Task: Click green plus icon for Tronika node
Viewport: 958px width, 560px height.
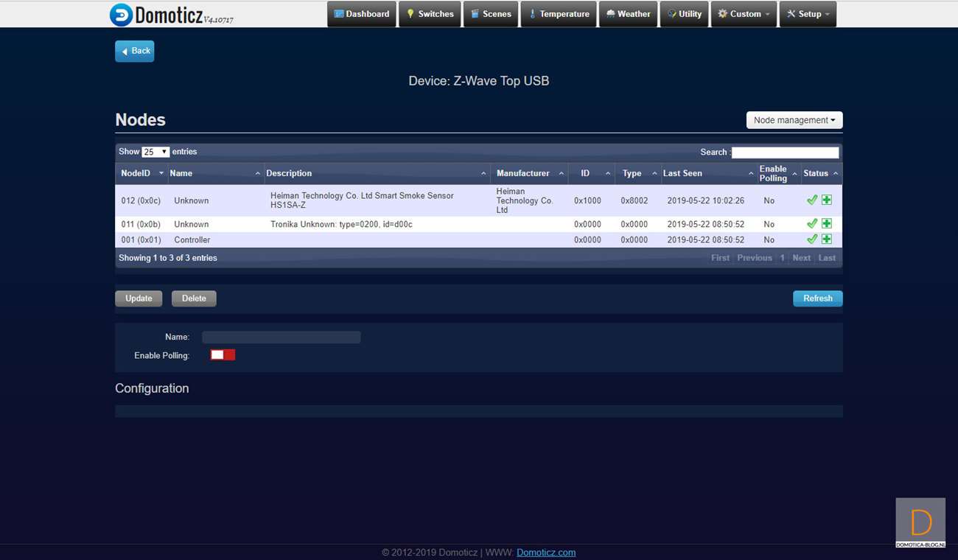Action: tap(827, 223)
